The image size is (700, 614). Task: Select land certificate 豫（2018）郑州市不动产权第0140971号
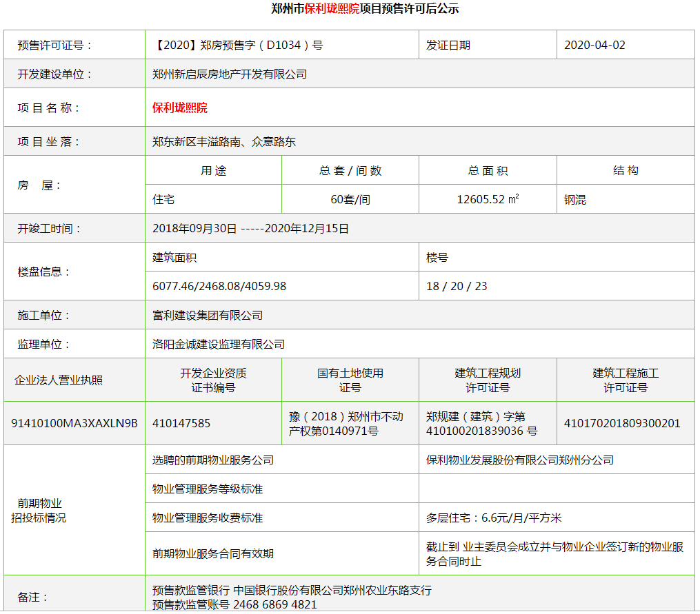coord(346,423)
